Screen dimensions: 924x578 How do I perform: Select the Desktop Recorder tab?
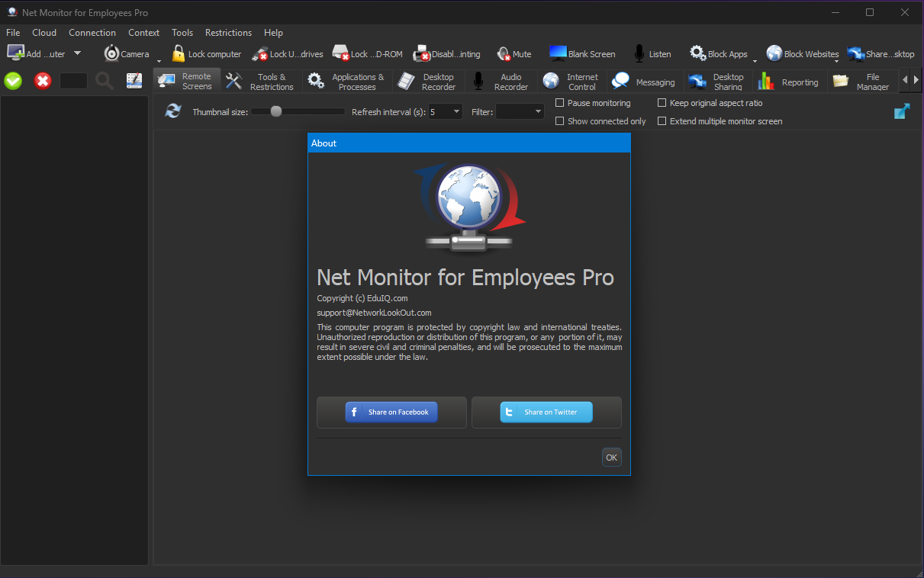429,82
